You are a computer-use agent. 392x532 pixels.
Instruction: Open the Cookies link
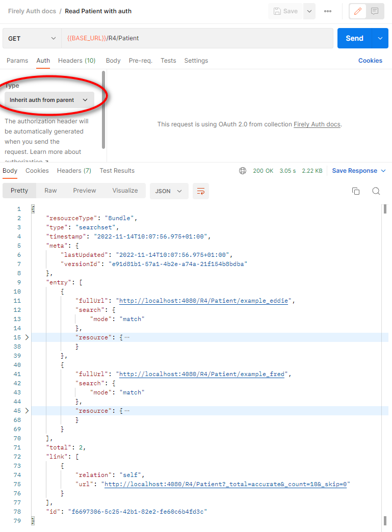(370, 61)
